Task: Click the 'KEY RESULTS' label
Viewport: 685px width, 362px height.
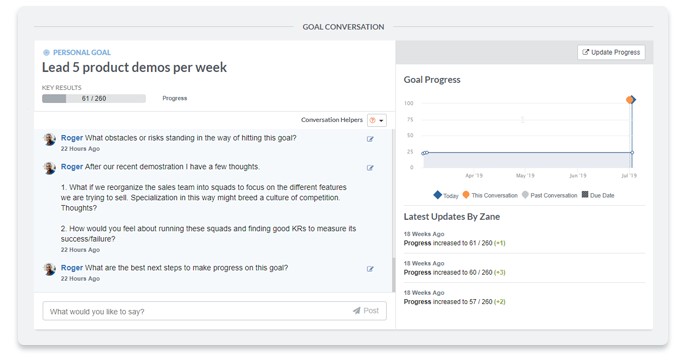Action: tap(62, 88)
